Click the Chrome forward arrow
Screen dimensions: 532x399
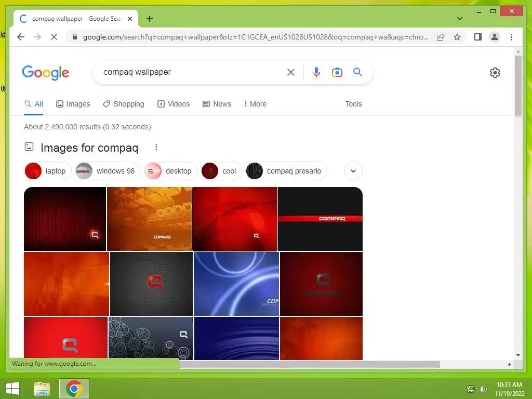tap(37, 37)
